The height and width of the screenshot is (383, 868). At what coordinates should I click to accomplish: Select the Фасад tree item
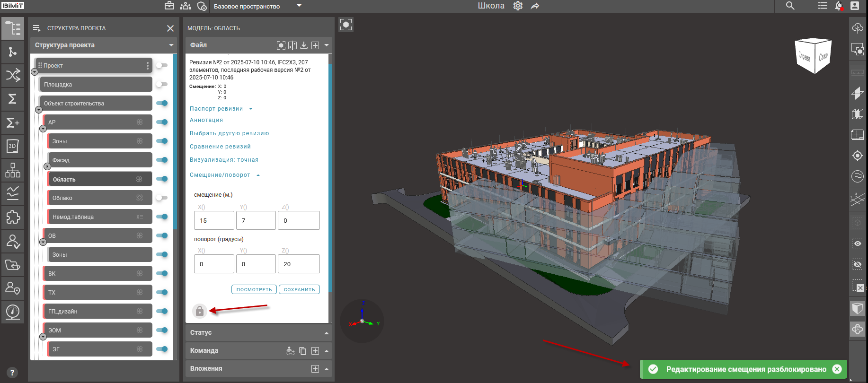95,160
